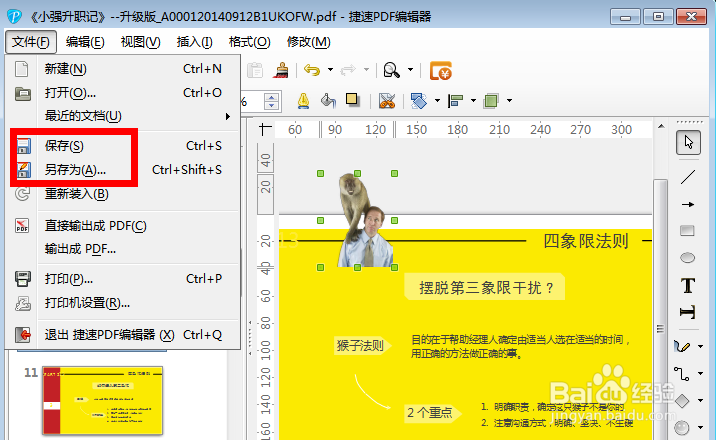Choose 保存(S) from File menu
The image size is (716, 440).
click(123, 146)
